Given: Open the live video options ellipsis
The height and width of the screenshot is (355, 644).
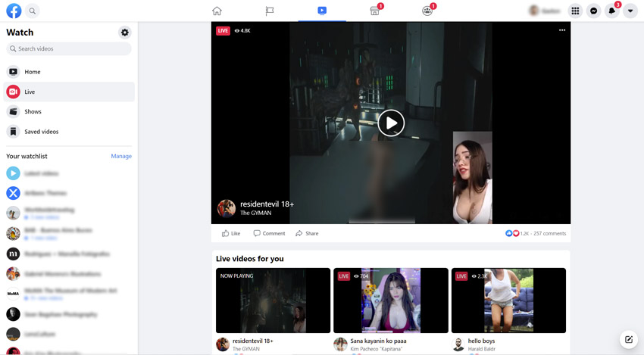Looking at the screenshot, I should pyautogui.click(x=562, y=30).
